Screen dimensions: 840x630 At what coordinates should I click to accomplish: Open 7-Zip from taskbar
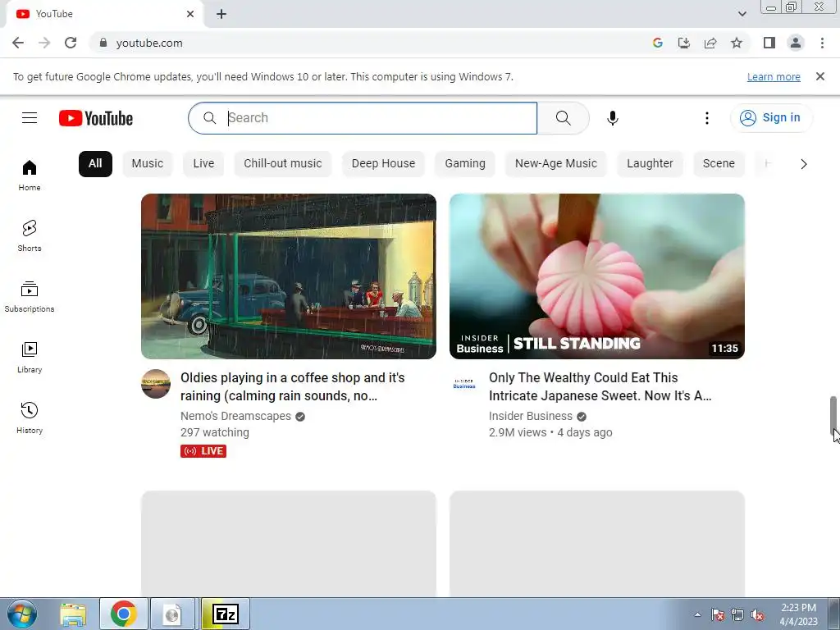[226, 614]
